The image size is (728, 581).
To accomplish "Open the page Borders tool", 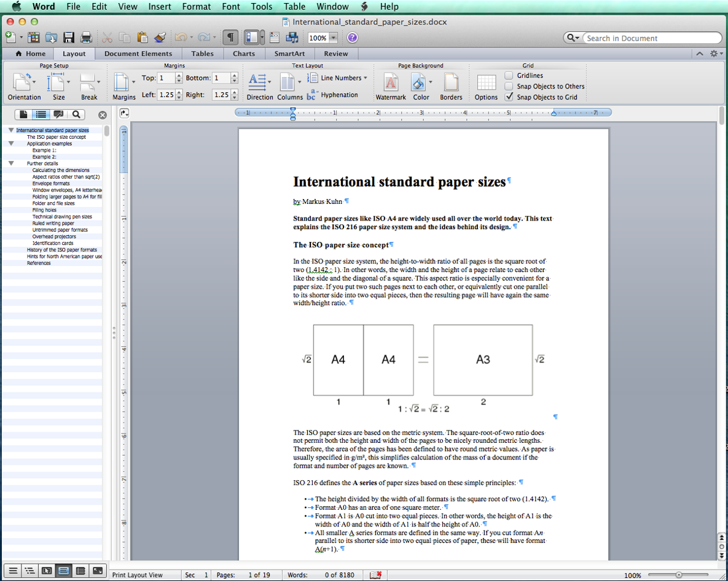I will coord(451,83).
